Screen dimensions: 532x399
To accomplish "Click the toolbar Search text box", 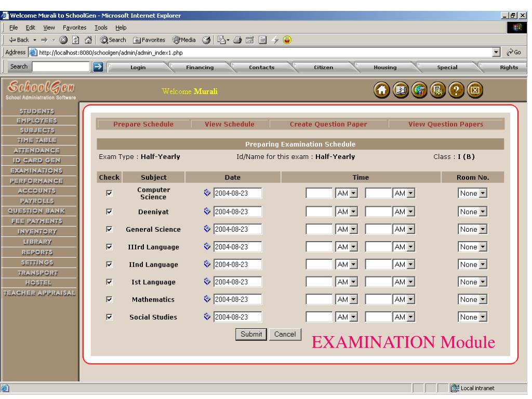I will tap(61, 66).
